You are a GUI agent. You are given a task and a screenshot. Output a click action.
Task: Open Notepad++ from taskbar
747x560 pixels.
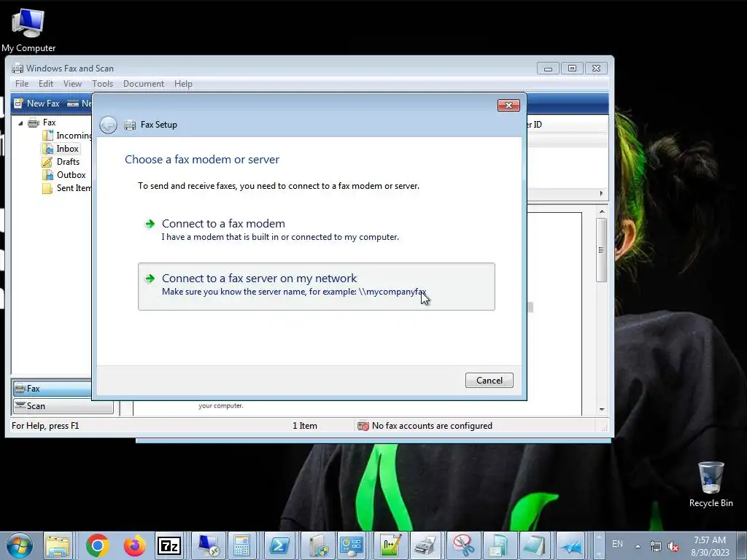click(390, 545)
